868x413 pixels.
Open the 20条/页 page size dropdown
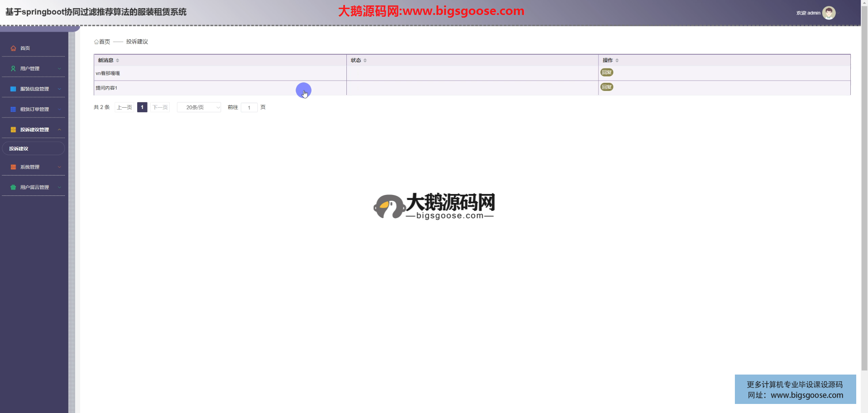[x=199, y=108]
